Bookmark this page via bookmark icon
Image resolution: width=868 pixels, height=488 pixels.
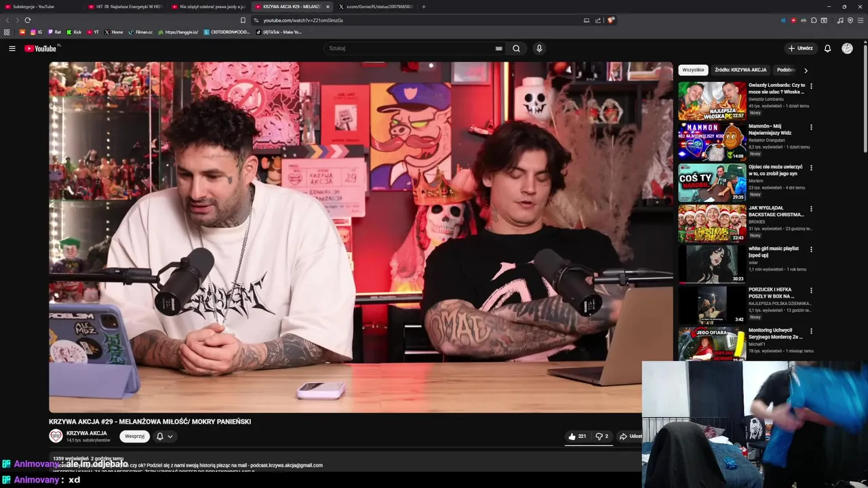point(243,20)
